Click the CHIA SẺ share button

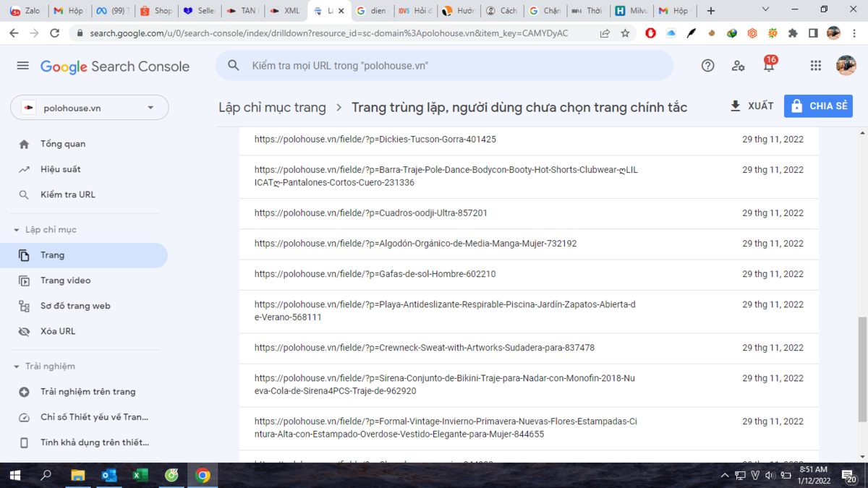pos(818,106)
